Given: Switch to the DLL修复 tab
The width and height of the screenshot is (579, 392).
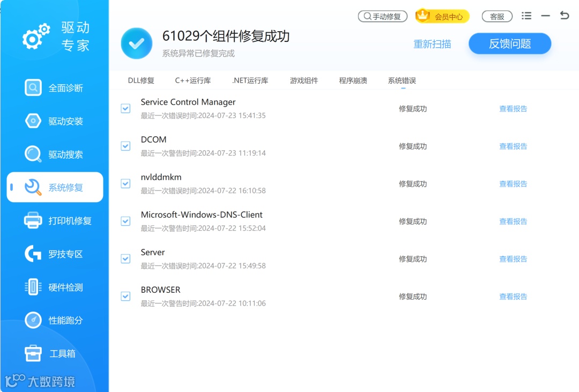Looking at the screenshot, I should [141, 80].
